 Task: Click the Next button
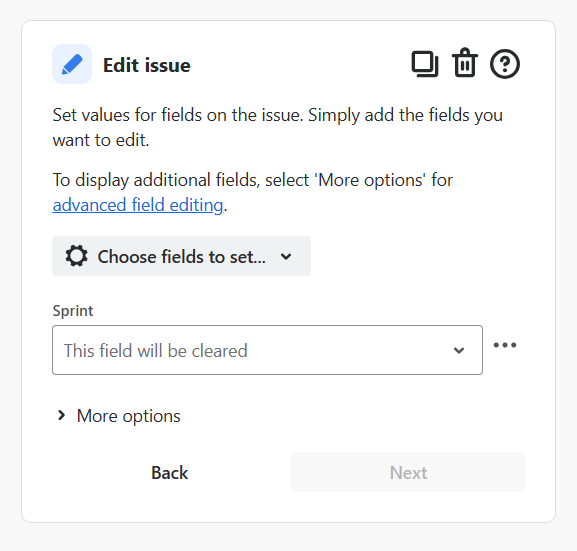408,472
